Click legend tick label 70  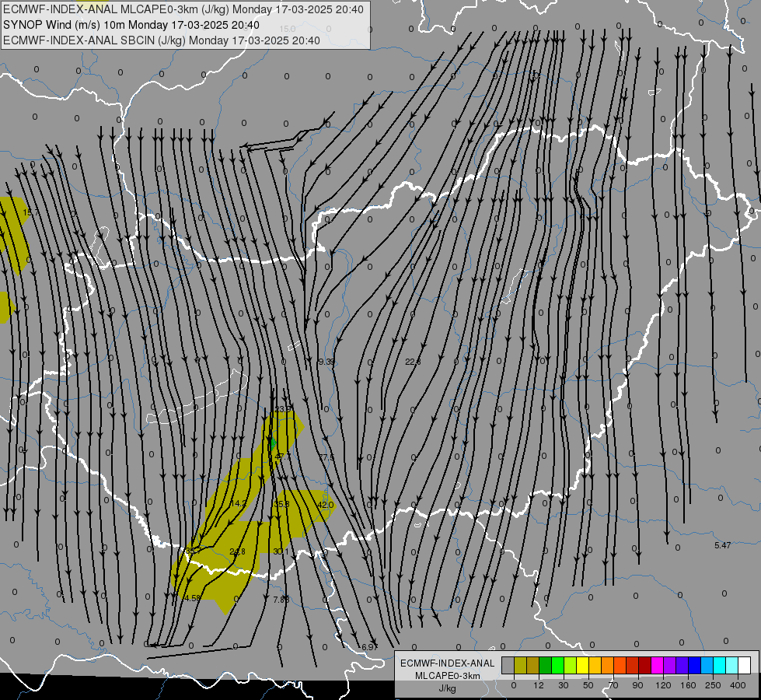click(613, 685)
